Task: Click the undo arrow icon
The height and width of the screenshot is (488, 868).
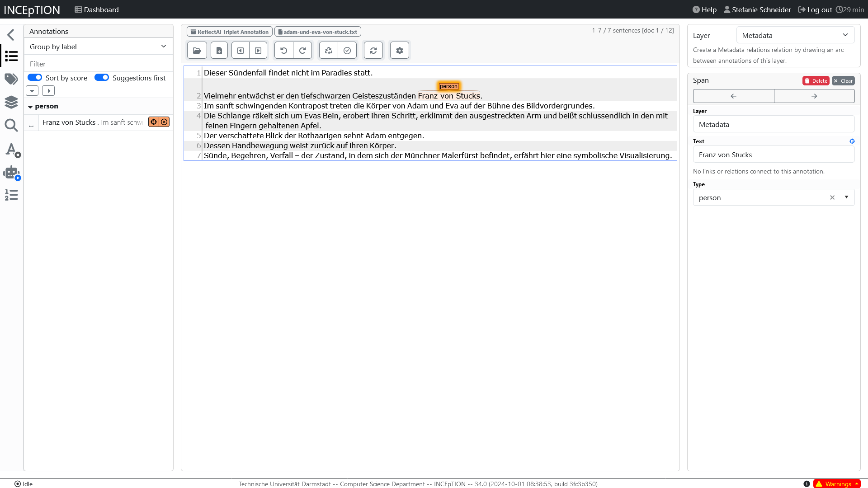Action: pyautogui.click(x=284, y=51)
